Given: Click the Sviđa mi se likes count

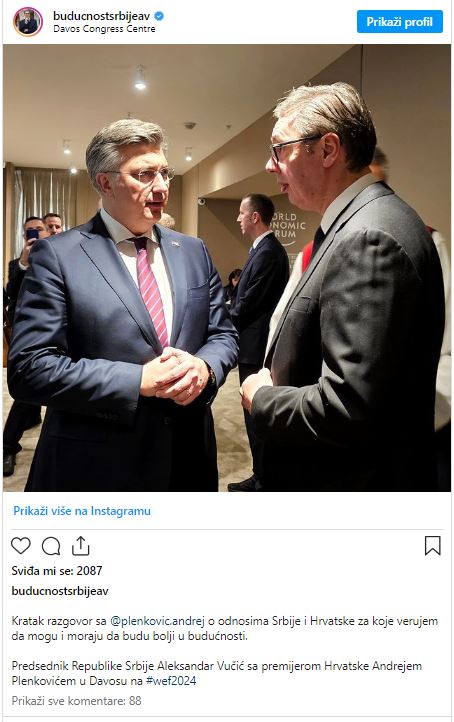Looking at the screenshot, I should (x=57, y=571).
